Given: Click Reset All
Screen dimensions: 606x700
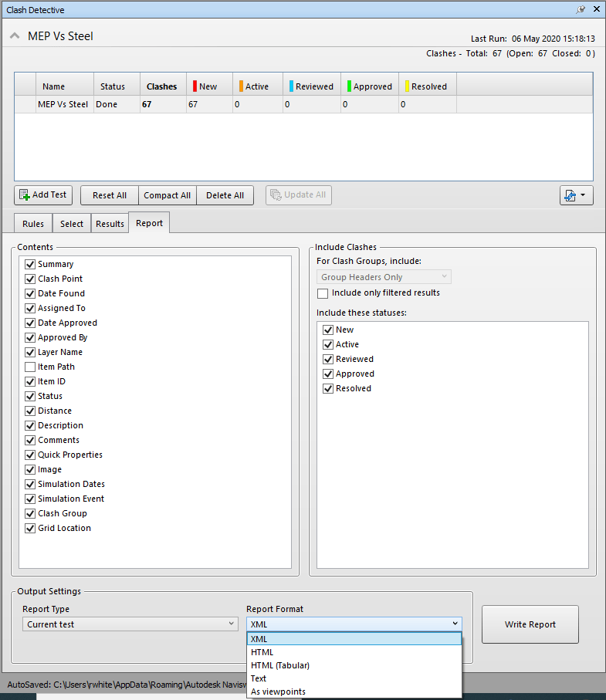Looking at the screenshot, I should pyautogui.click(x=110, y=195).
